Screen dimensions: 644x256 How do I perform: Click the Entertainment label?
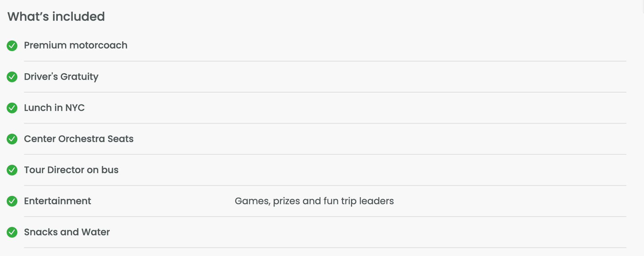tap(57, 201)
